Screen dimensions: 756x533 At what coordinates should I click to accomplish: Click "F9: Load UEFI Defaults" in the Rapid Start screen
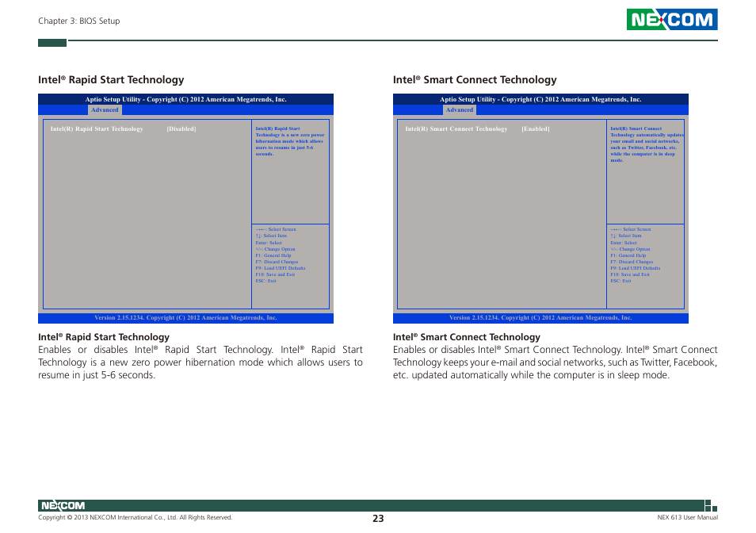tap(280, 268)
